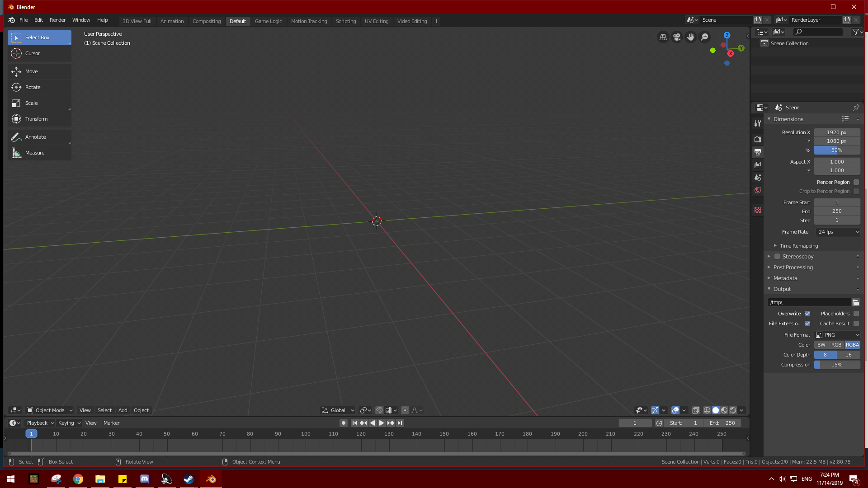Enable the Placeholders checkbox

tap(856, 314)
